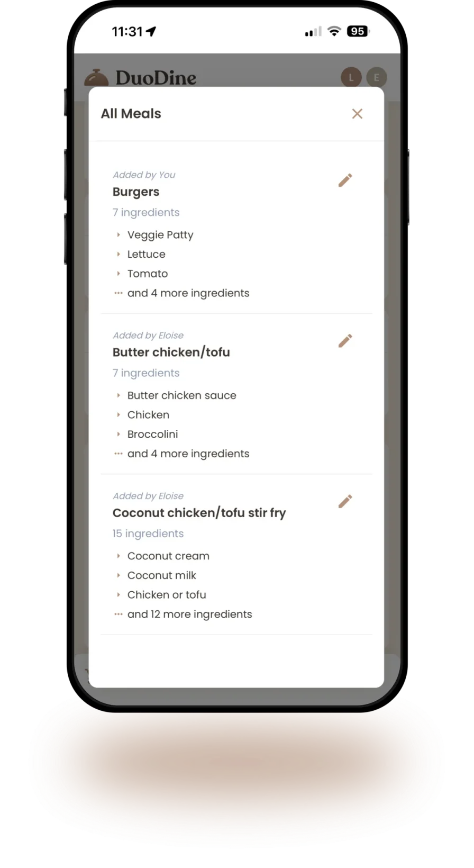Image resolution: width=474 pixels, height=868 pixels.
Task: Tap the 95 battery indicator
Action: click(x=357, y=31)
